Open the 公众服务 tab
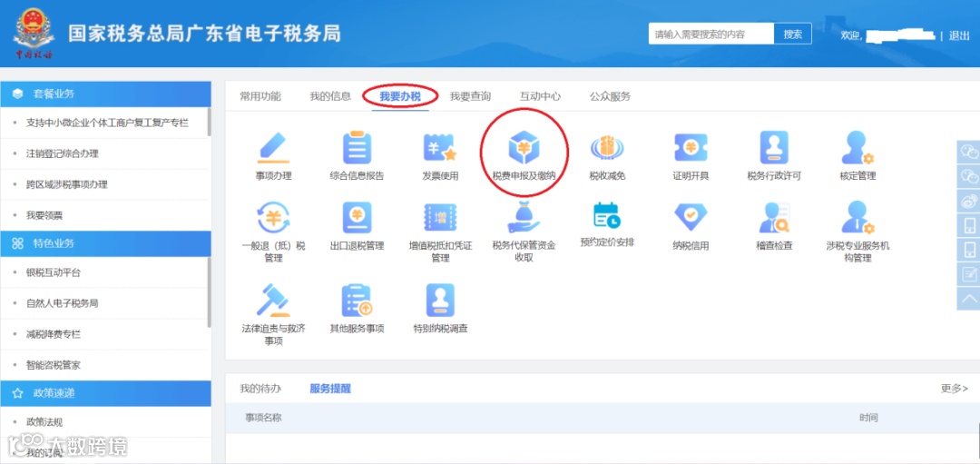Viewport: 980px width, 464px height. 610,96
